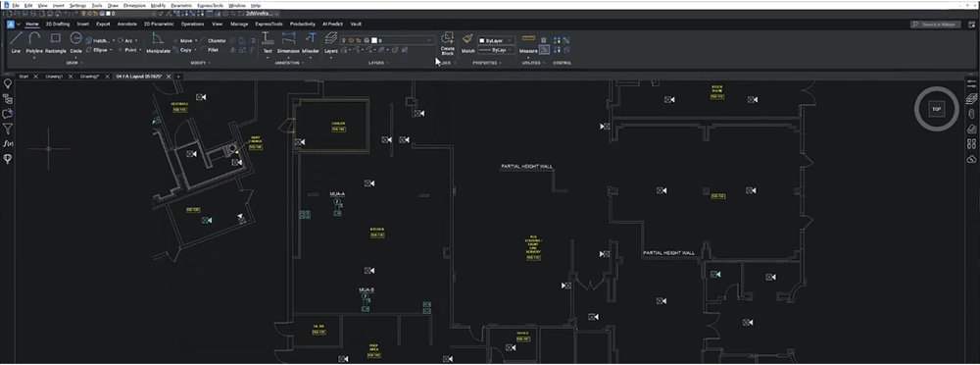Image resolution: width=980 pixels, height=365 pixels.
Task: Click the Copy tool
Action: pos(182,49)
